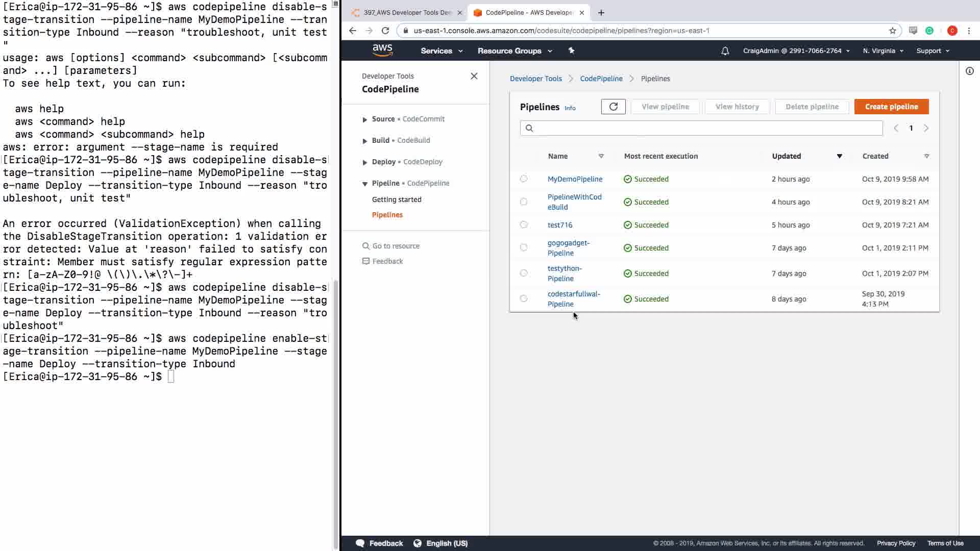Expand the Source CodeCommit section
Image resolution: width=980 pixels, height=551 pixels.
tap(365, 119)
